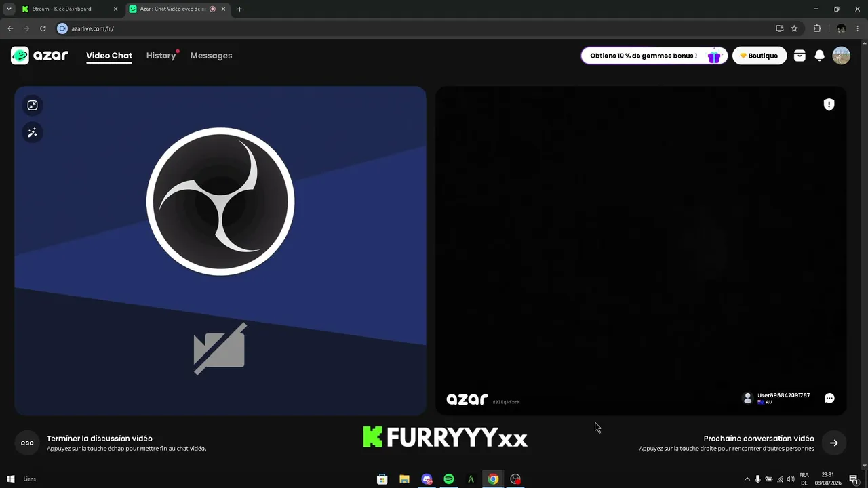Open the chat bubble in remote video
The height and width of the screenshot is (488, 868).
click(829, 398)
